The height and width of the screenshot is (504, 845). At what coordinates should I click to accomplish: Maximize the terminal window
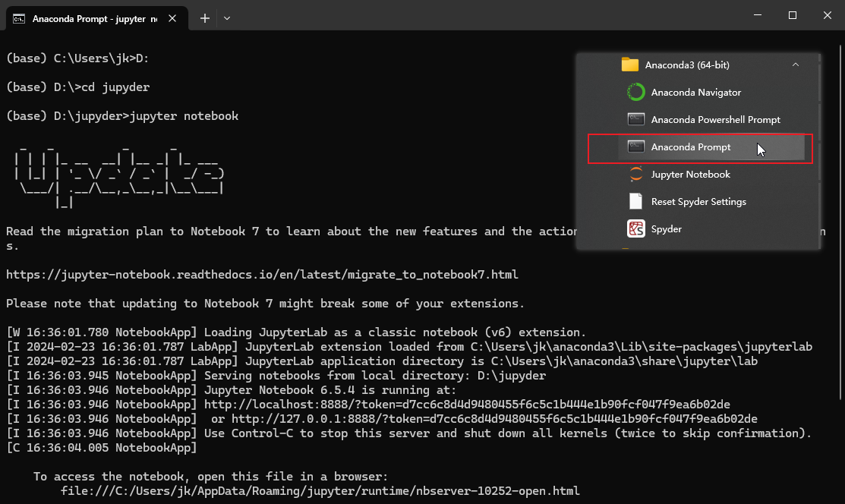tap(792, 15)
